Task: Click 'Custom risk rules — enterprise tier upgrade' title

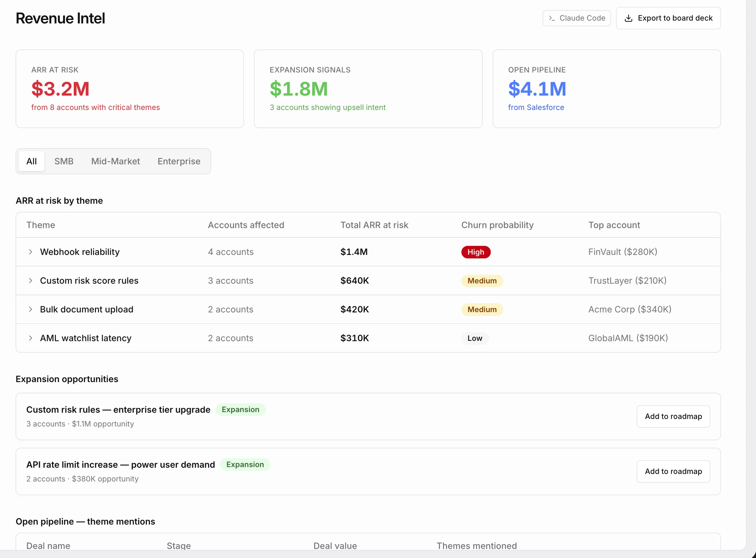Action: pos(118,410)
